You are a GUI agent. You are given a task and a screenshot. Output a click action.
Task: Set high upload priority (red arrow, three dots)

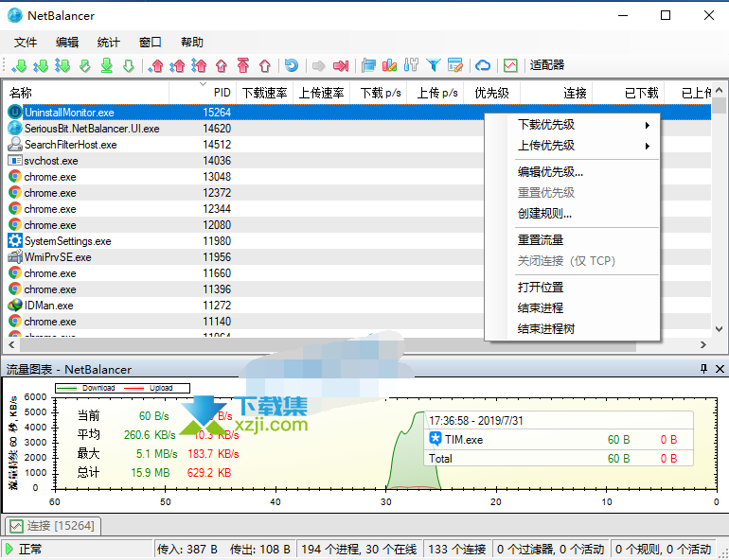tap(199, 65)
